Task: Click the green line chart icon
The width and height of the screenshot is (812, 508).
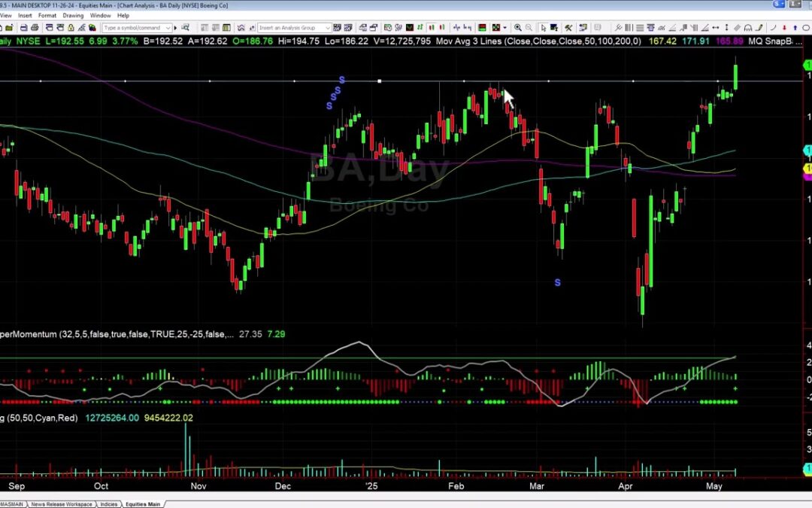Action: coord(410,28)
